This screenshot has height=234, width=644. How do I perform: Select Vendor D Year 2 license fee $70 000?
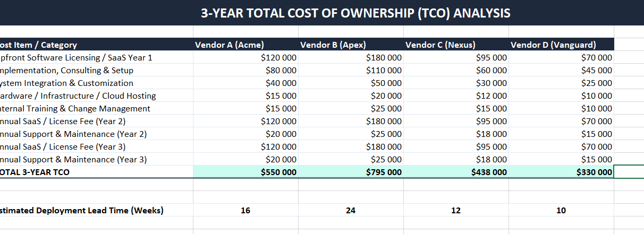click(x=562, y=121)
